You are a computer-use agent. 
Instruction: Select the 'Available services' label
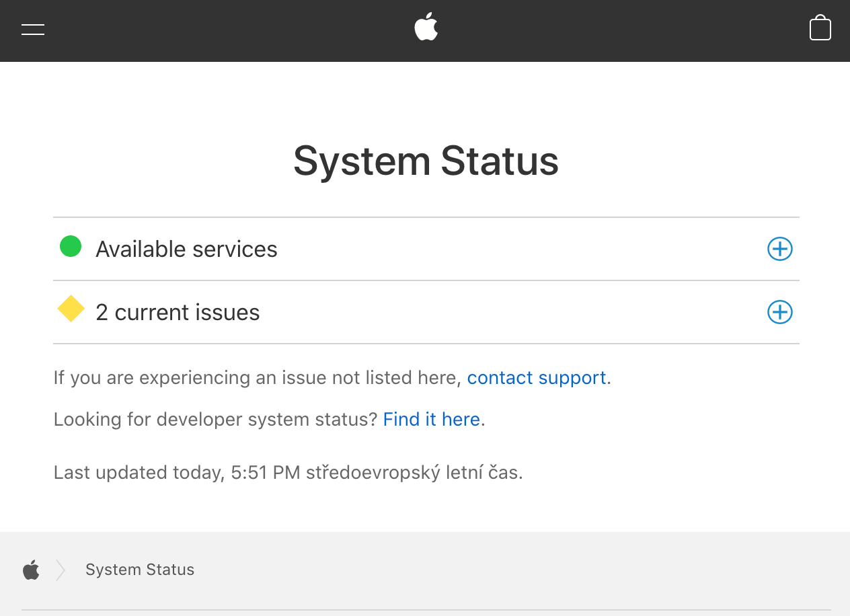click(x=186, y=249)
